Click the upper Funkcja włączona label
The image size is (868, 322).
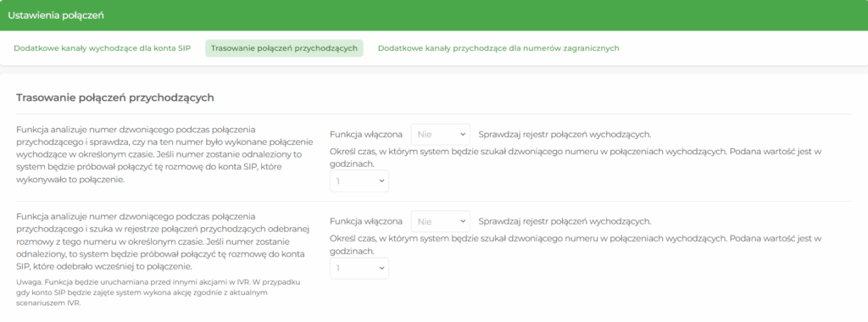[x=366, y=135]
